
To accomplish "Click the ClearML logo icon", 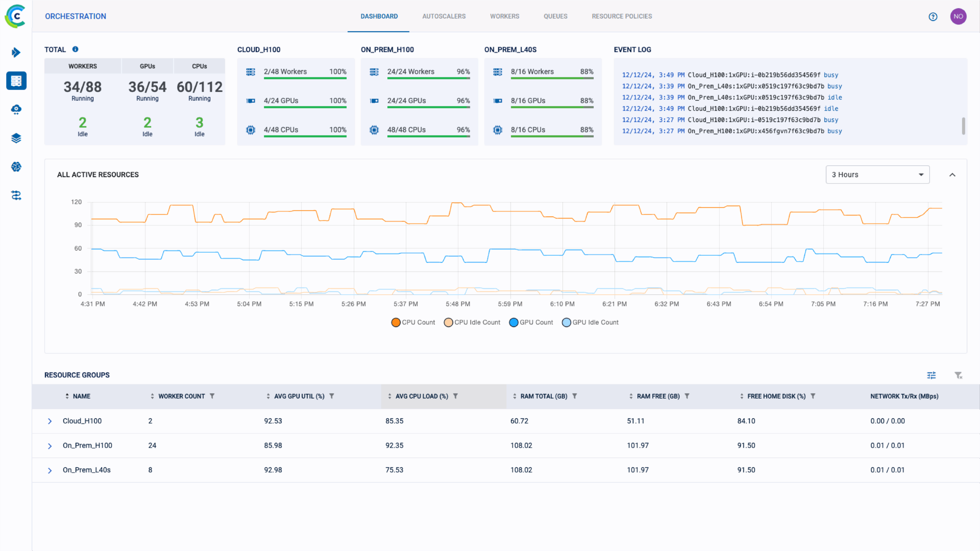I will (16, 16).
